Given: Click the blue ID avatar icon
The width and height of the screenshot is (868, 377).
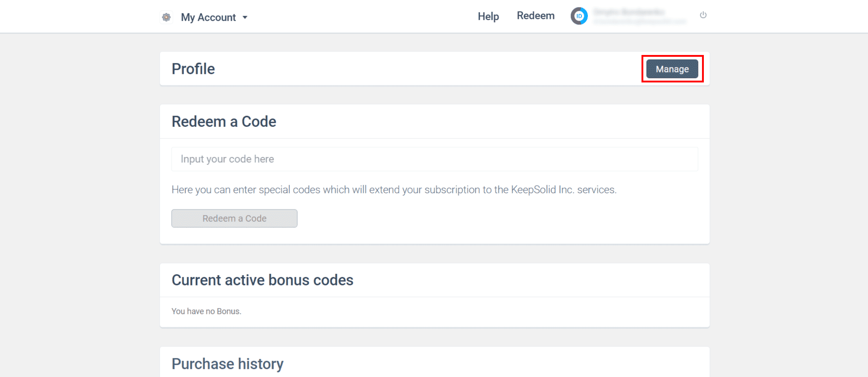Looking at the screenshot, I should pyautogui.click(x=579, y=16).
